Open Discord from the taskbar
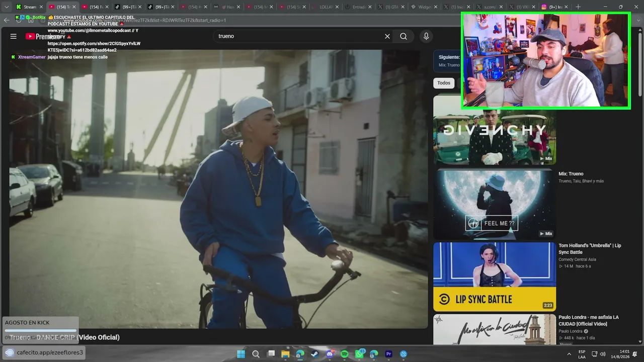644x362 pixels. (x=330, y=354)
